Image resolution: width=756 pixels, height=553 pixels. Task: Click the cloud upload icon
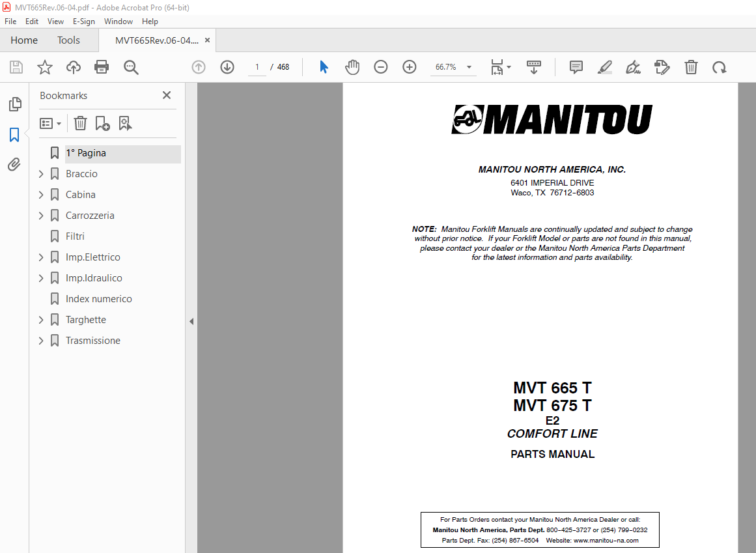(74, 67)
